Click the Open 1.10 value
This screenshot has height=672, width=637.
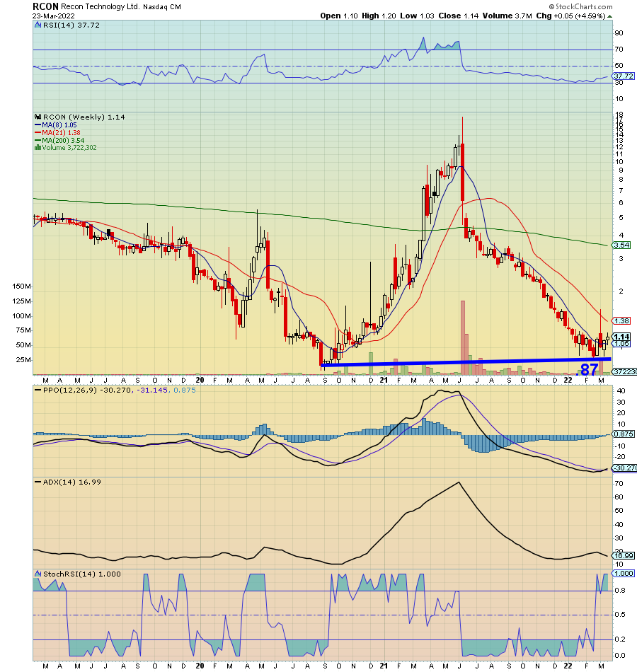pos(339,16)
